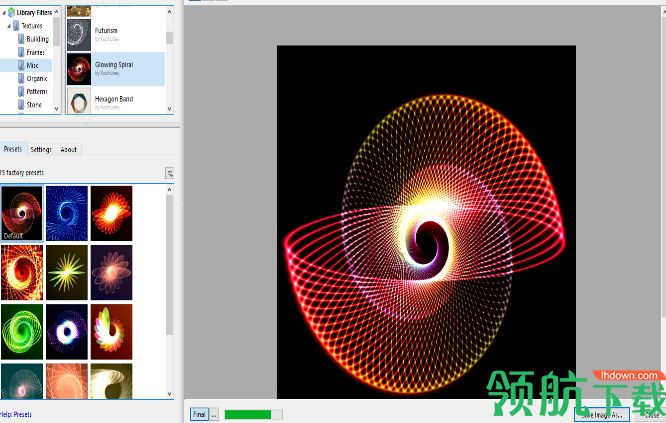666x423 pixels.
Task: Open the Help: Presets link
Action: pyautogui.click(x=16, y=414)
